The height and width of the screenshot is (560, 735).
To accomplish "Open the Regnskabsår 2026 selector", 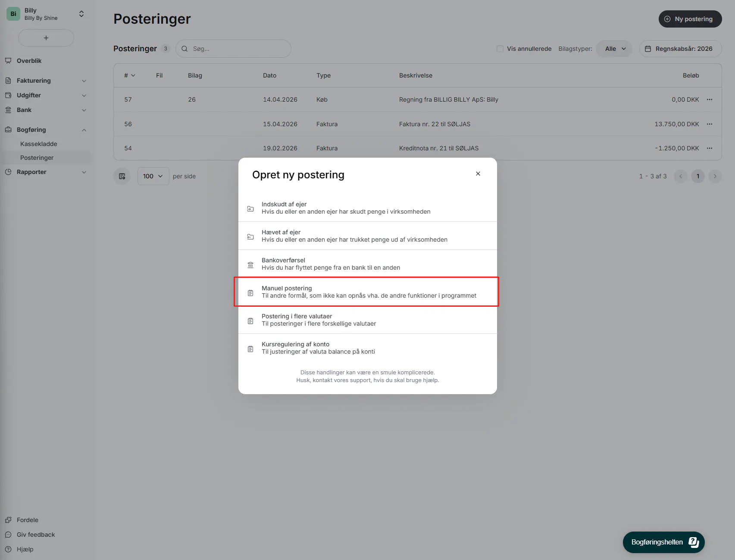I will click(x=680, y=49).
